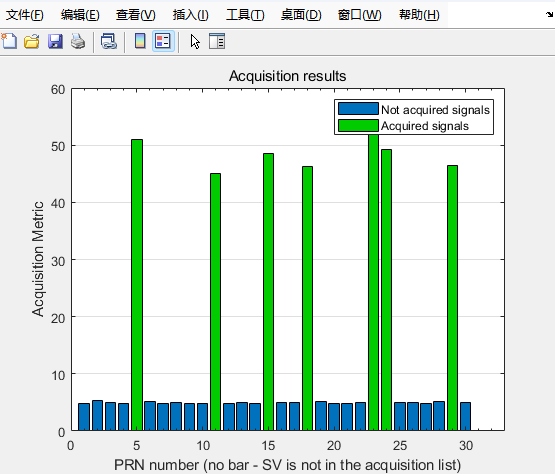Open the 编辑(E) menu
555x474 pixels.
coord(80,15)
